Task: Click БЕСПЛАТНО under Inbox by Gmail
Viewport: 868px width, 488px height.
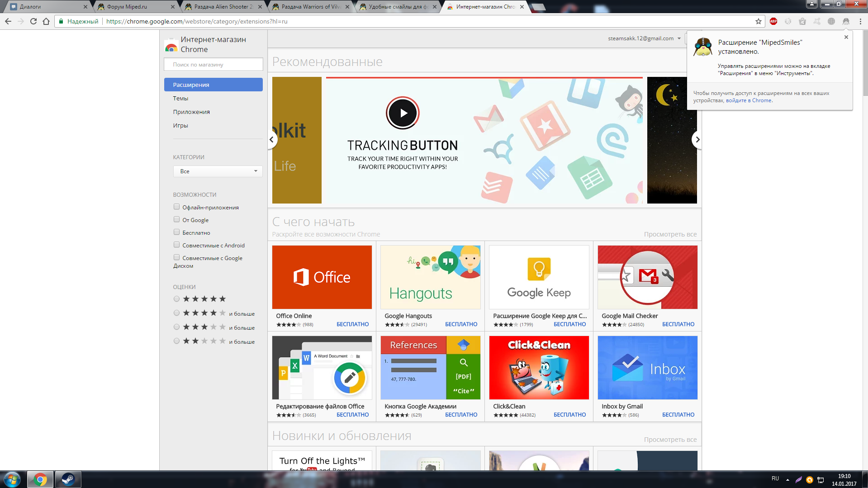Action: pyautogui.click(x=678, y=415)
